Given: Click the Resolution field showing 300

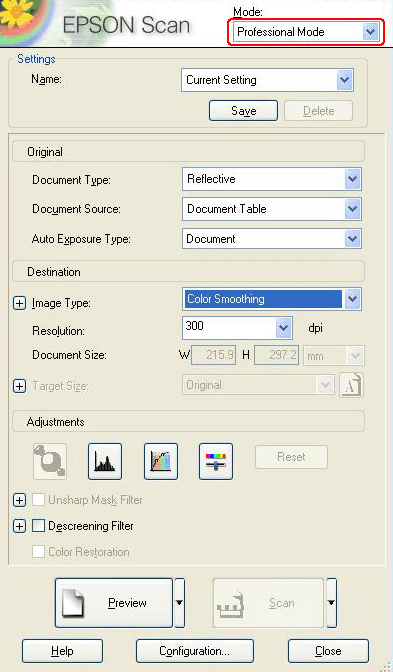Looking at the screenshot, I should (237, 328).
